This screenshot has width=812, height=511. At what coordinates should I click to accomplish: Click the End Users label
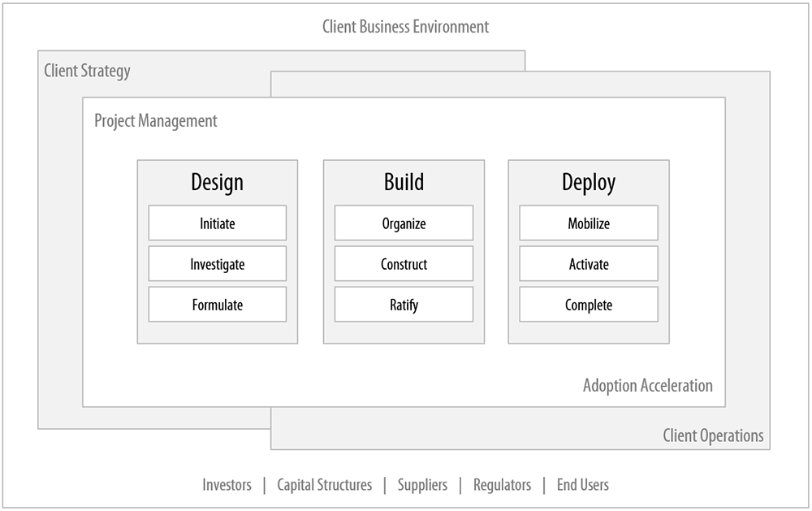click(x=582, y=485)
